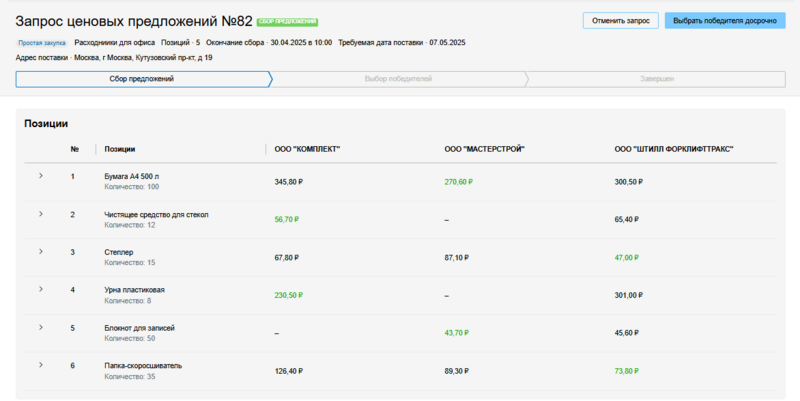Expand the Чистящее средство для стекол row
The height and width of the screenshot is (401, 800).
click(x=41, y=214)
